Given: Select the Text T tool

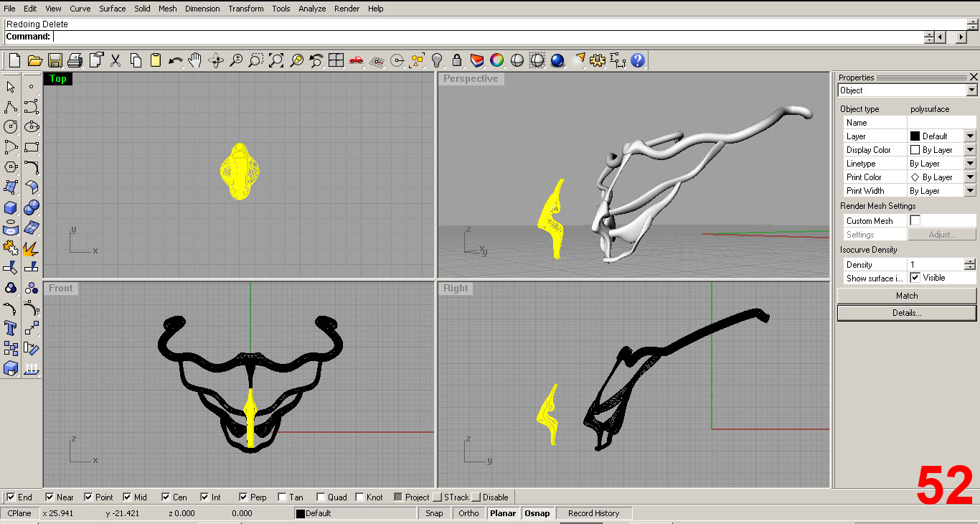Looking at the screenshot, I should coord(11,328).
